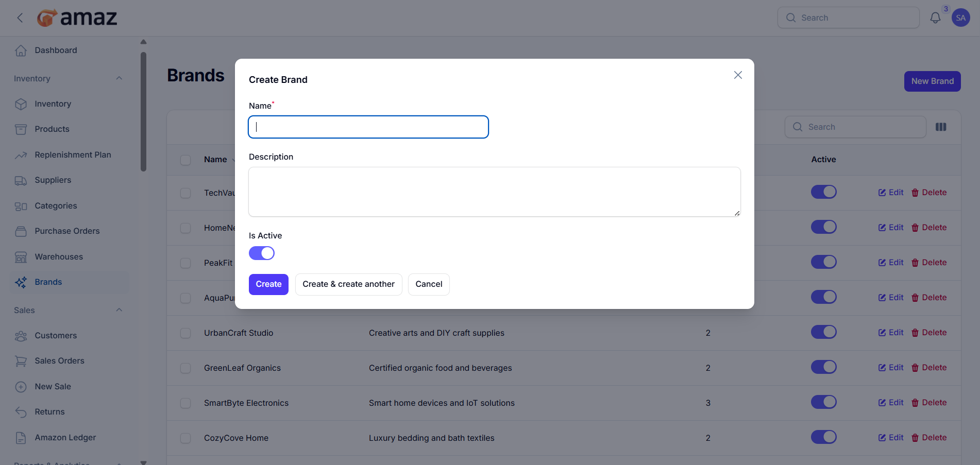Click the back arrow beside the amaz logo
The image size is (980, 465).
pos(20,18)
